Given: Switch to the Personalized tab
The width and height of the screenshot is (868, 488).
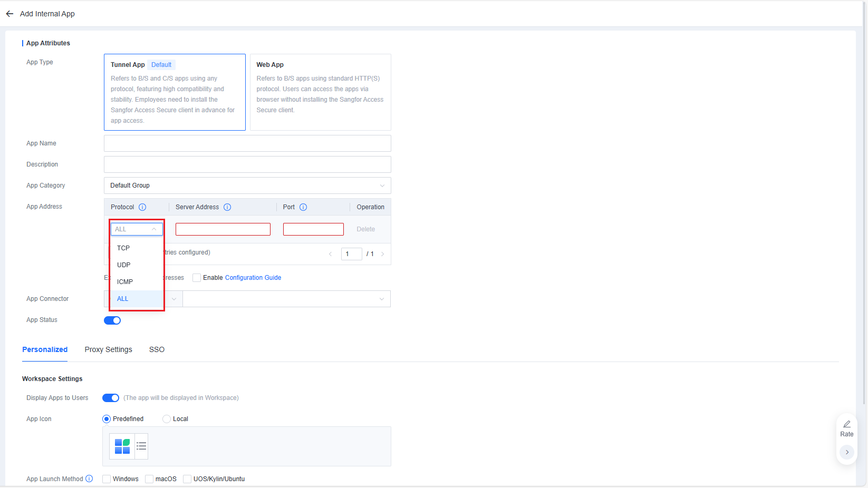Looking at the screenshot, I should coord(45,349).
